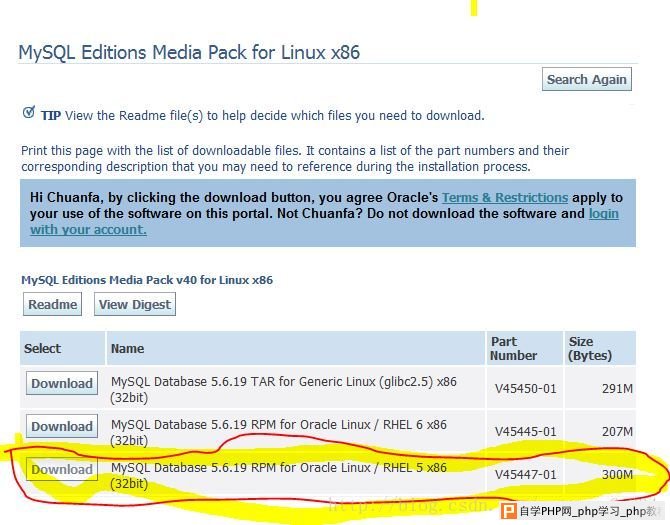
Task: Click the 207M size value
Action: [x=617, y=431]
